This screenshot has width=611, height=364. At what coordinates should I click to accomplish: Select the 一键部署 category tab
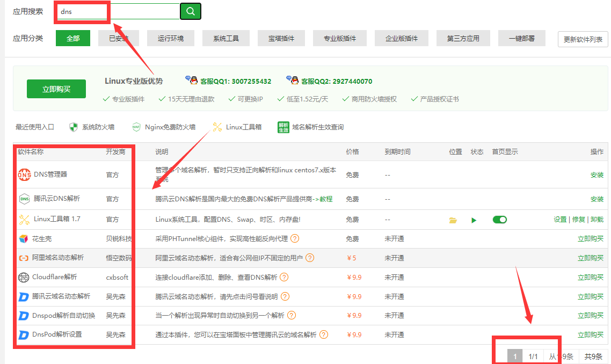pos(522,38)
